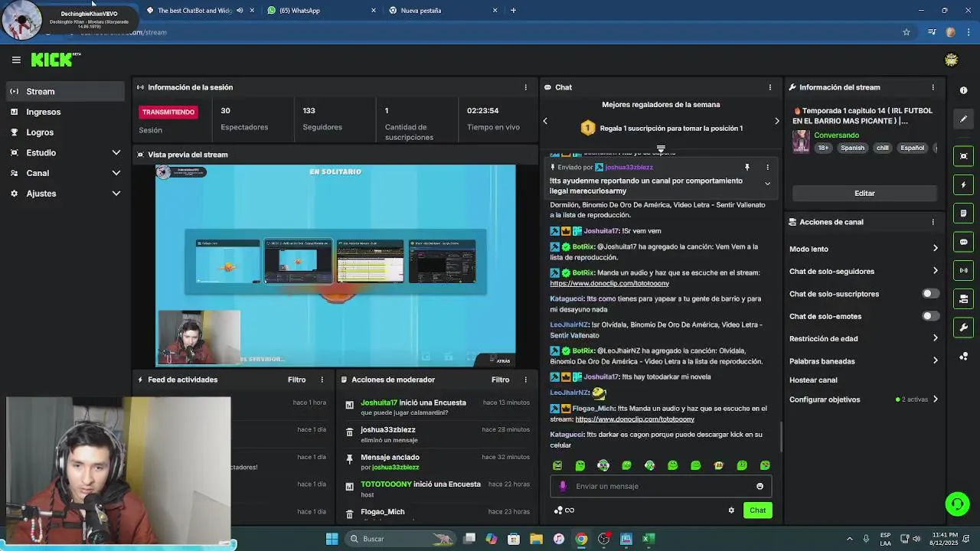
Task: Open the Acciones de moderador options menu
Action: [525, 380]
